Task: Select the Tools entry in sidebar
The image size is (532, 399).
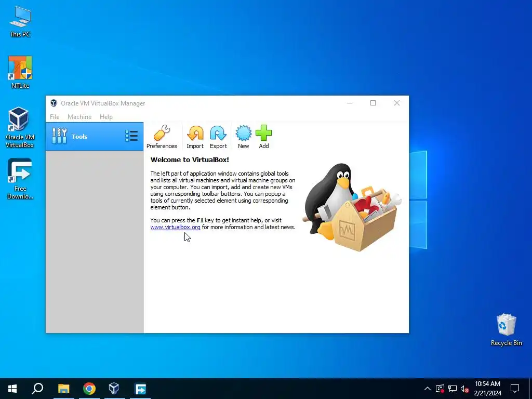Action: [x=95, y=137]
